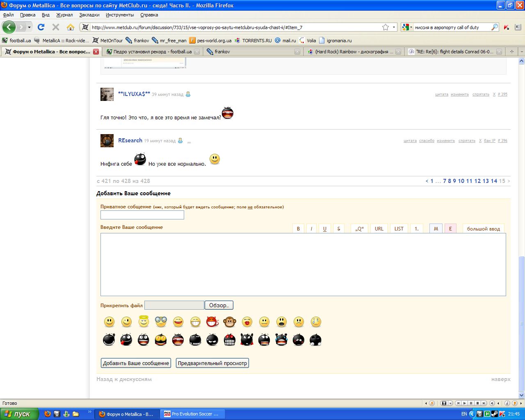
Task: Insert the monkey emoticon
Action: click(230, 322)
